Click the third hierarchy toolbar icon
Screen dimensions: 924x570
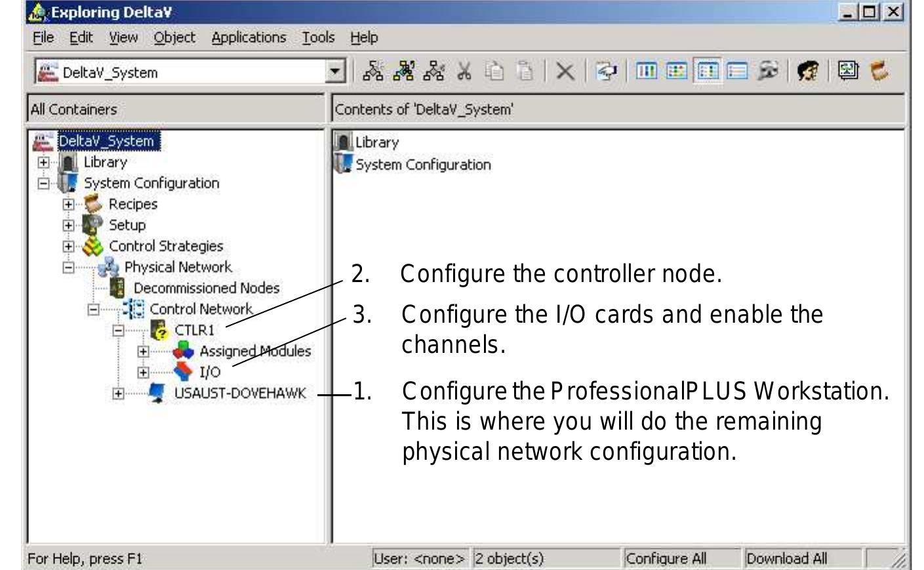pos(434,71)
